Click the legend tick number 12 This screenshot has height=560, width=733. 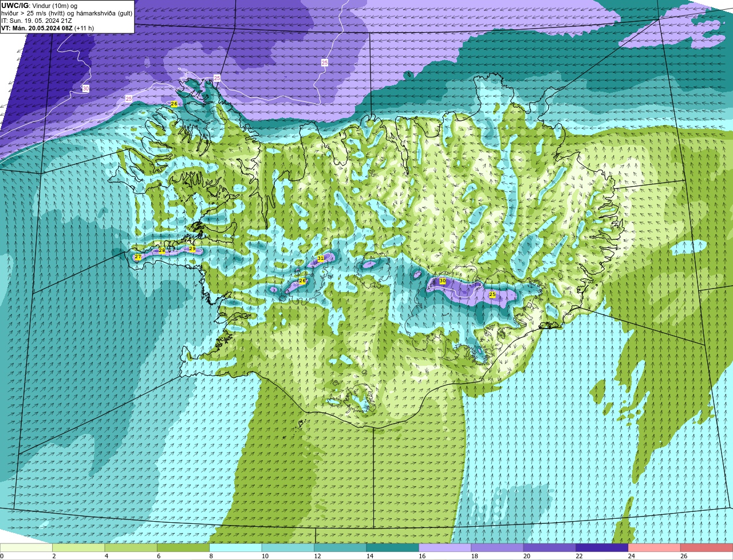[x=317, y=556]
